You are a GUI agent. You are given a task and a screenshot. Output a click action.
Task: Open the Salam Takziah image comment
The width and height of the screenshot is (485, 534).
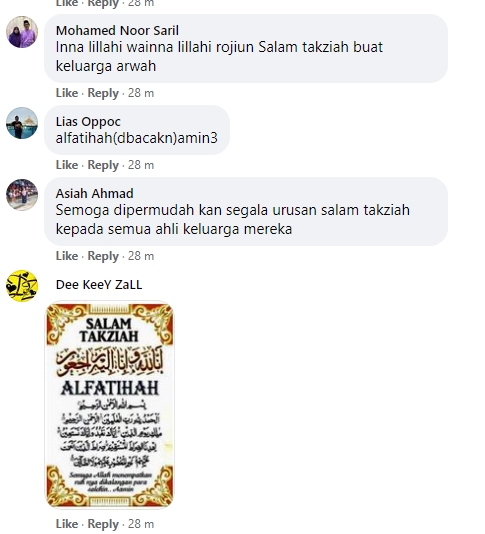(x=110, y=404)
